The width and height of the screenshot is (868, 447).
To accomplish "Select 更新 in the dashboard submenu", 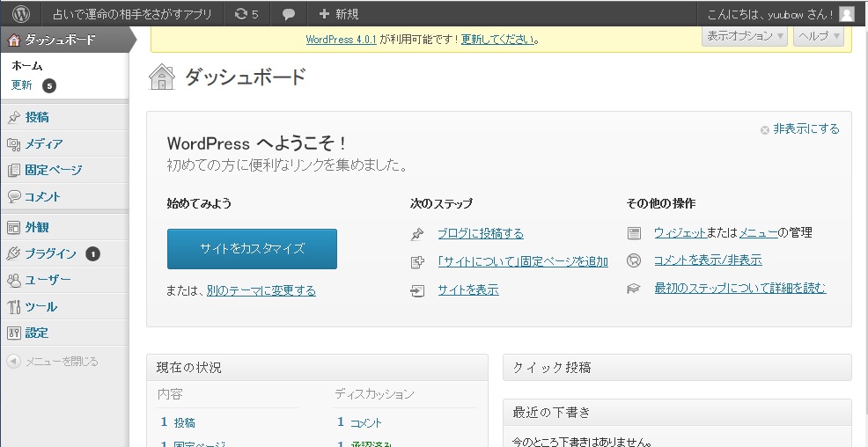I will (x=22, y=85).
